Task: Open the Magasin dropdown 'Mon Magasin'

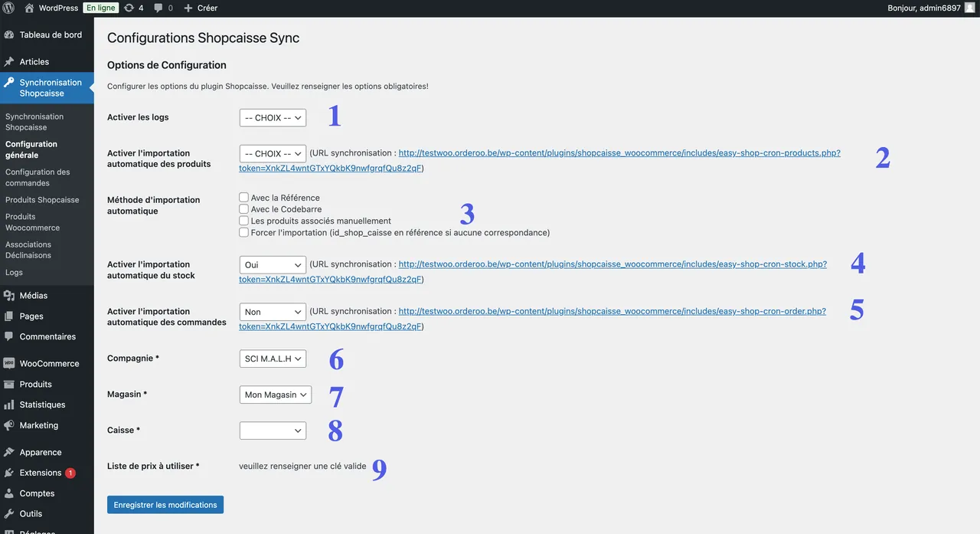Action: 276,395
